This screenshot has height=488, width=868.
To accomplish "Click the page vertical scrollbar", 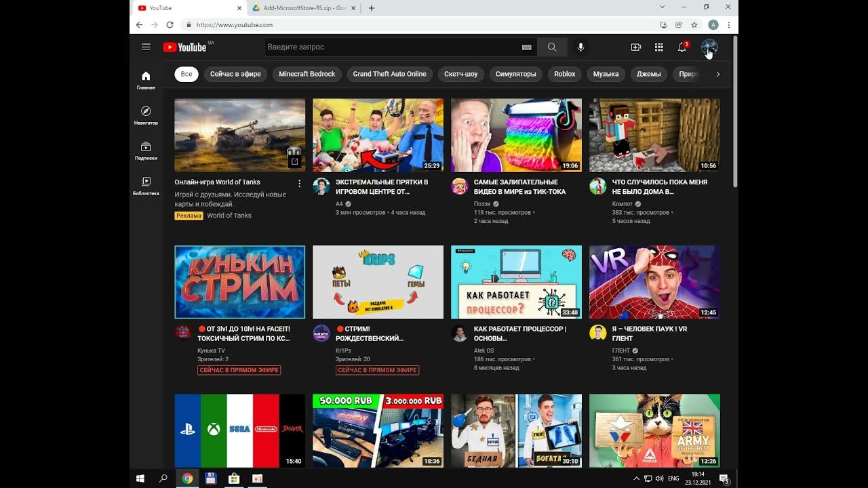I will coord(734,113).
